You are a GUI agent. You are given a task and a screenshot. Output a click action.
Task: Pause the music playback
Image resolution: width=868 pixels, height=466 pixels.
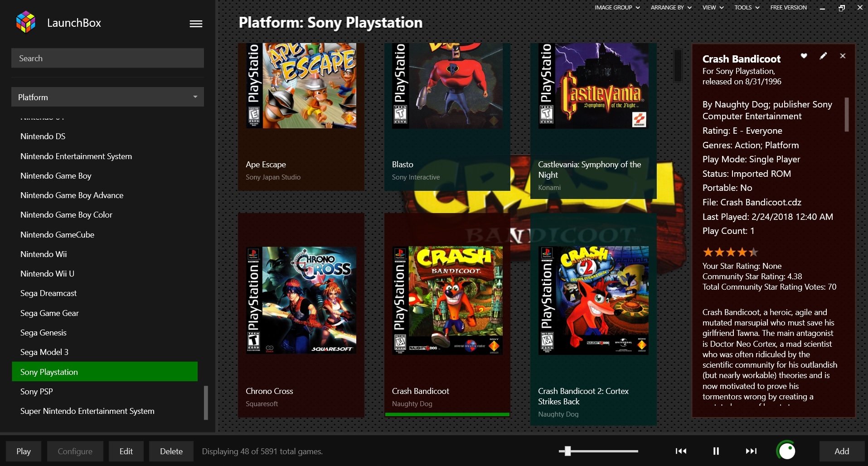pos(716,451)
